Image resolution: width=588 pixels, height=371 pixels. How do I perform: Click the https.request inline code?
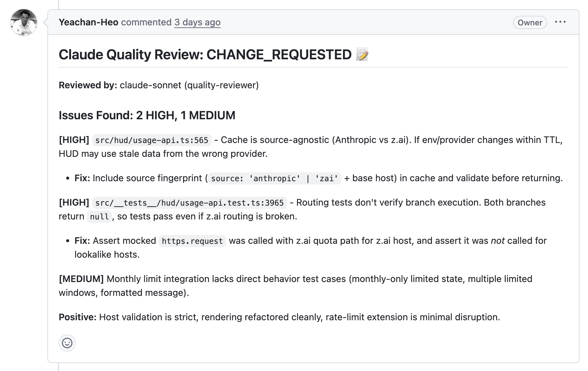point(192,241)
